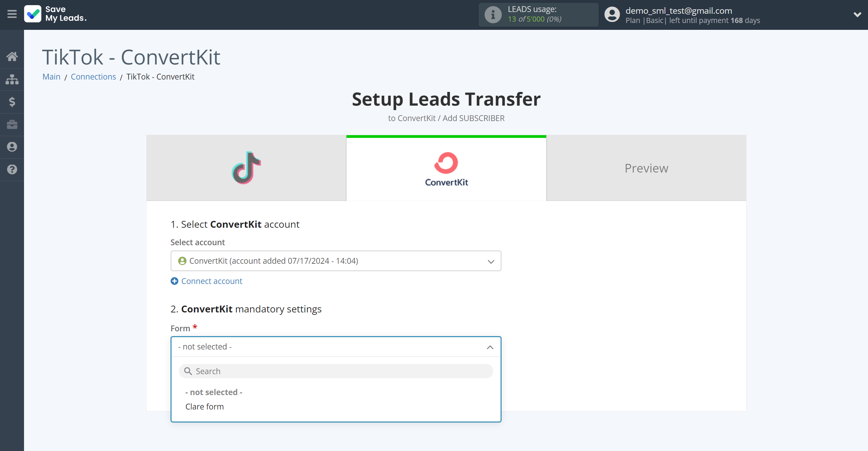Select the LEADS usage info toggle
Screen dimensions: 868x451
click(492, 14)
